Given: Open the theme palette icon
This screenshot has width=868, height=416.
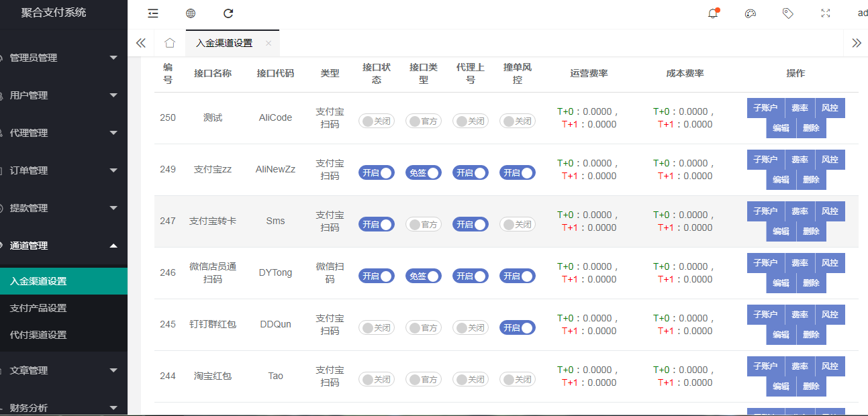Looking at the screenshot, I should pos(751,13).
